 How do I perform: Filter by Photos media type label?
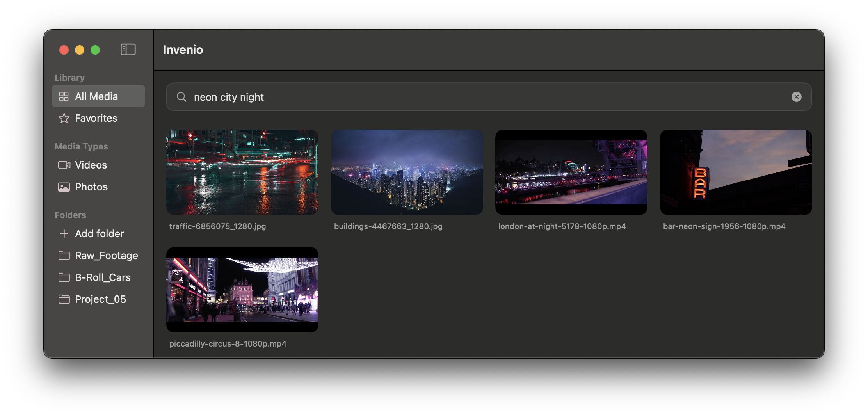point(91,187)
